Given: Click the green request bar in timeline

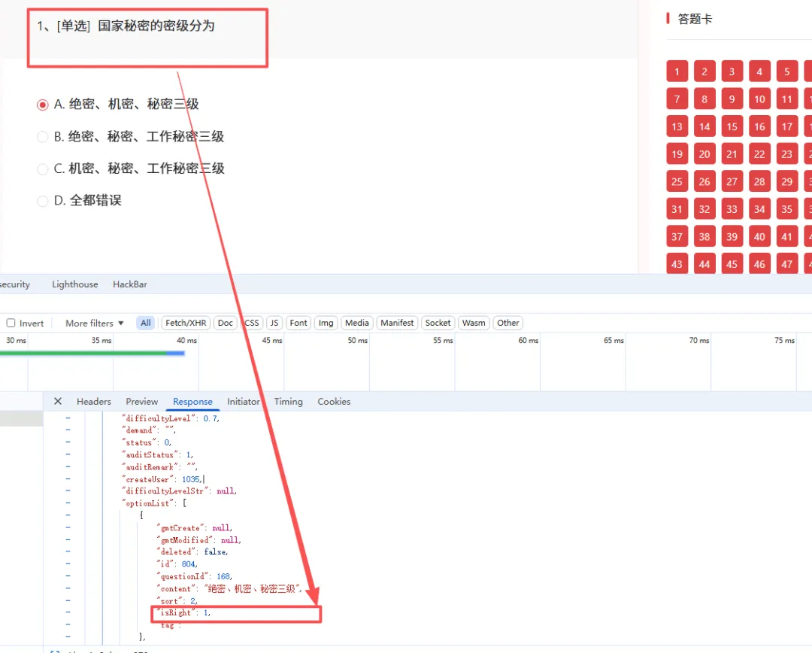Looking at the screenshot, I should [x=83, y=353].
